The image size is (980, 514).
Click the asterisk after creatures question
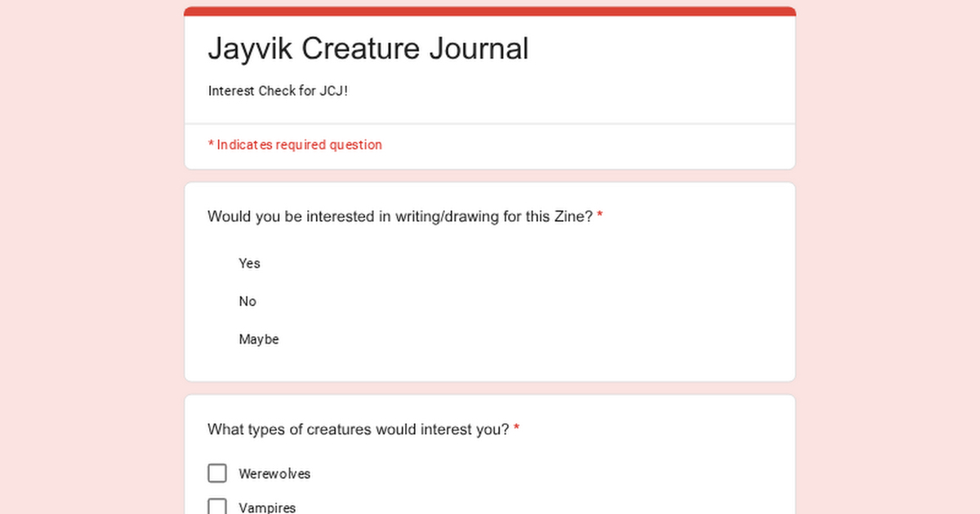517,428
